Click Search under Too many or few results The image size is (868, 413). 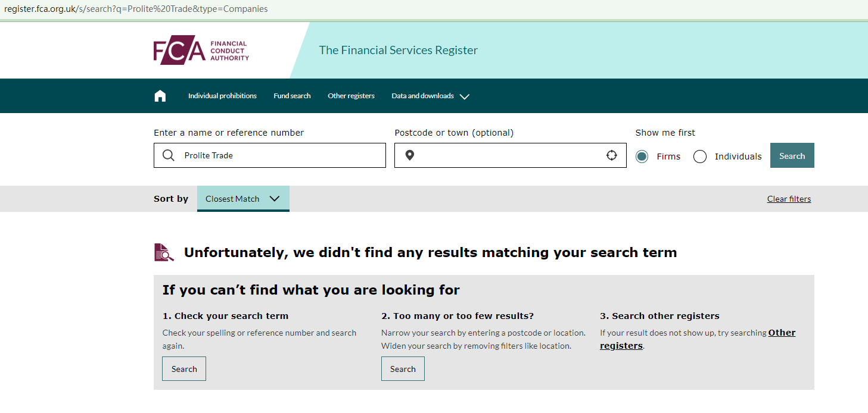tap(403, 369)
